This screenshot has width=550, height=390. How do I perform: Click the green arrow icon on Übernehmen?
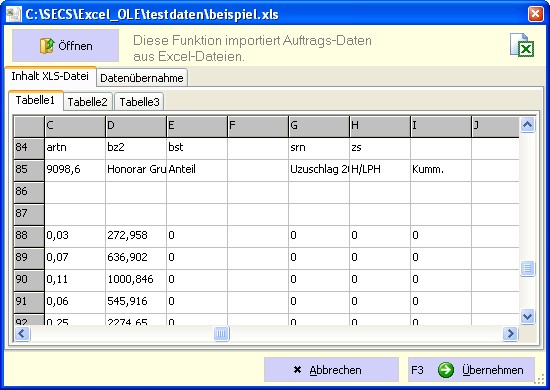445,370
